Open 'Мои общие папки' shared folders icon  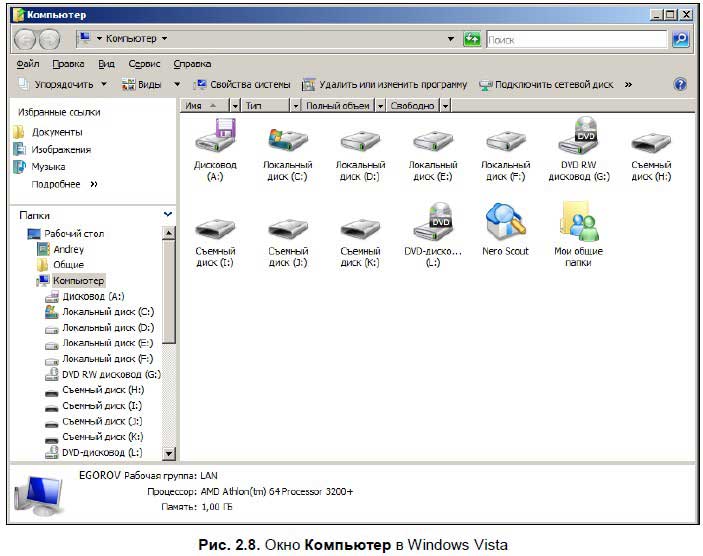pyautogui.click(x=579, y=221)
